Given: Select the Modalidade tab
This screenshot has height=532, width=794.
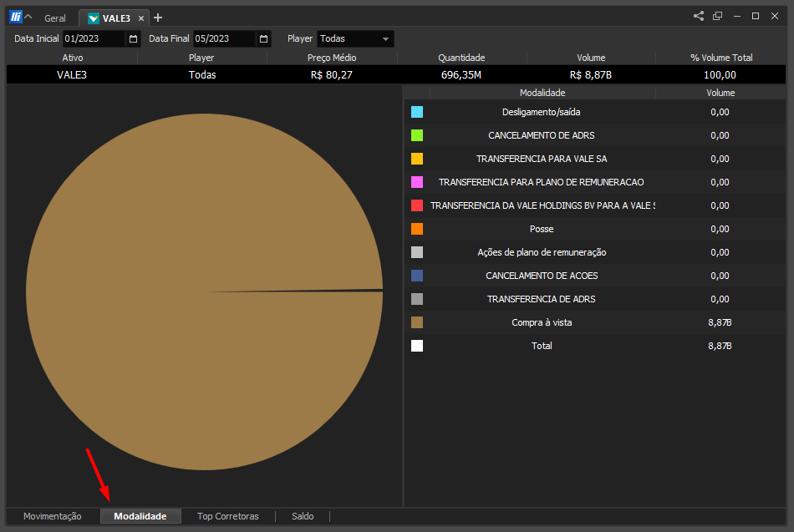Looking at the screenshot, I should [140, 516].
